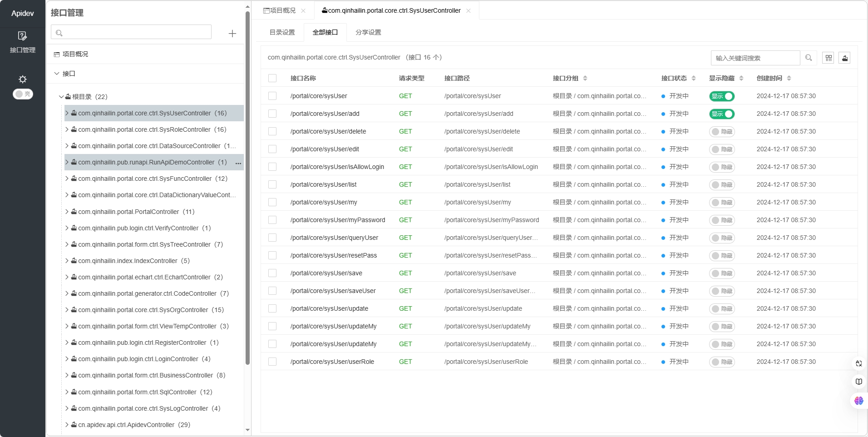Open the 接口管理 panel in the sidebar
Viewport: 868px width, 437px height.
click(x=22, y=42)
